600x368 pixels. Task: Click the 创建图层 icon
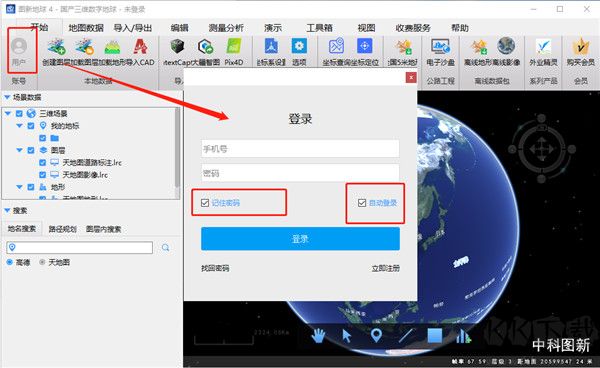(56, 47)
